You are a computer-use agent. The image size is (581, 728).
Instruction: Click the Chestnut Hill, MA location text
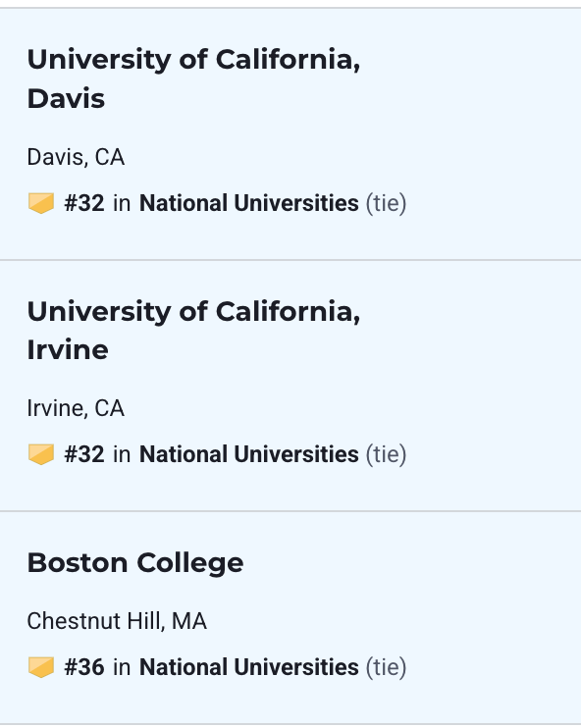click(117, 621)
